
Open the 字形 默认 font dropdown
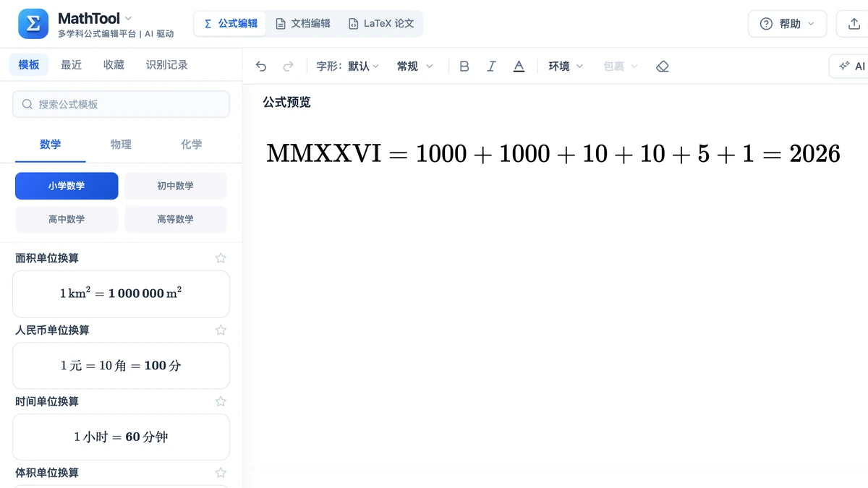[347, 67]
